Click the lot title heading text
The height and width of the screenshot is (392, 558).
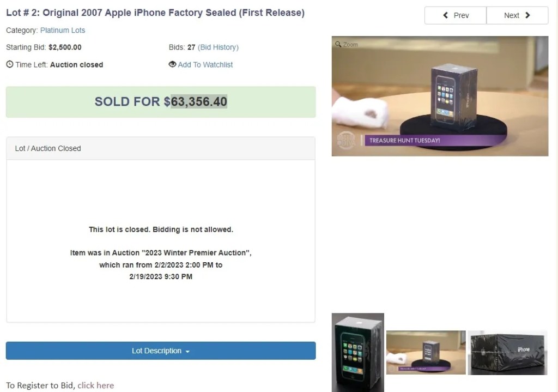coord(155,13)
